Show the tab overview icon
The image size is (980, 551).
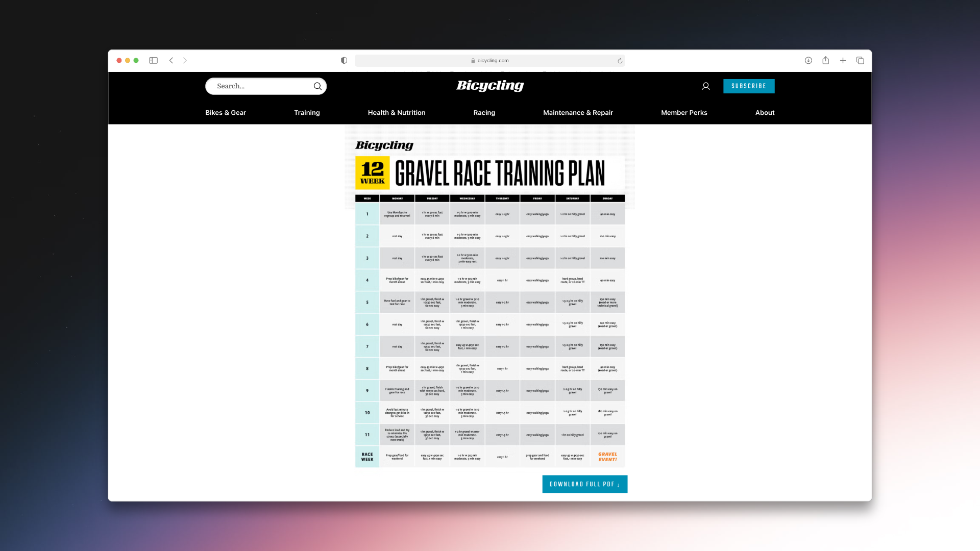[860, 60]
